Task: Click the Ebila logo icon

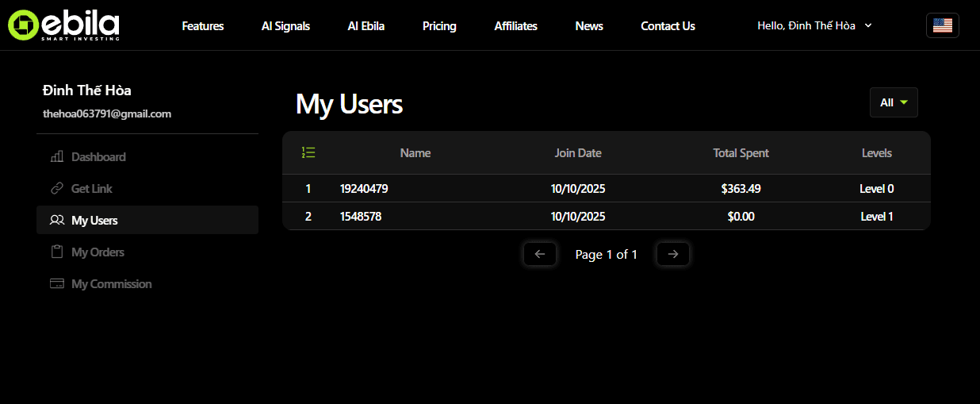Action: [x=24, y=25]
